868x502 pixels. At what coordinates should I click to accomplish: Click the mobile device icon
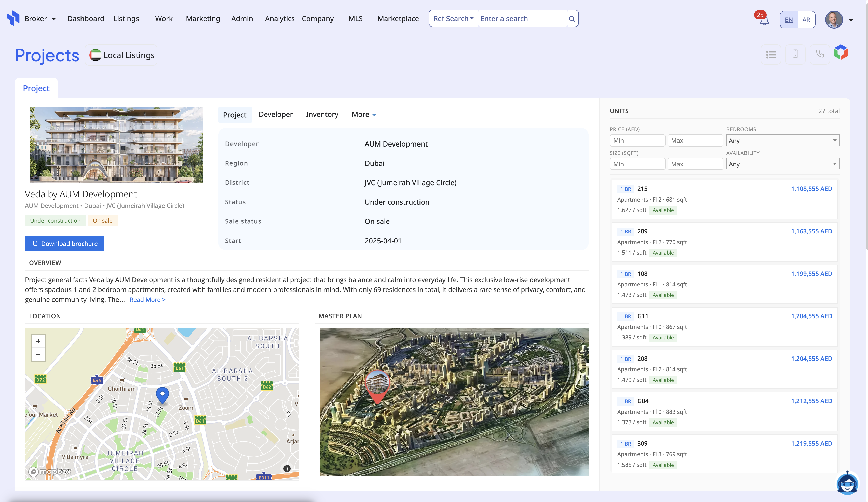point(795,54)
